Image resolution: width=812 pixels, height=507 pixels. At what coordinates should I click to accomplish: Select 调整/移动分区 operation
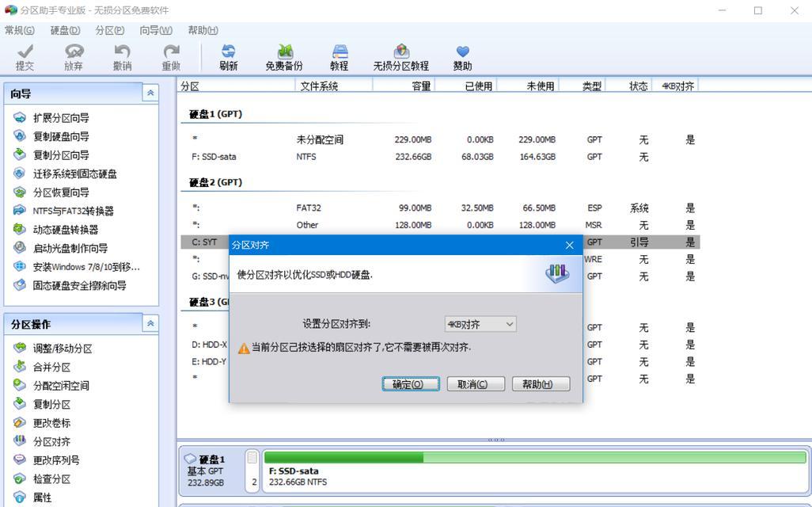pos(52,349)
